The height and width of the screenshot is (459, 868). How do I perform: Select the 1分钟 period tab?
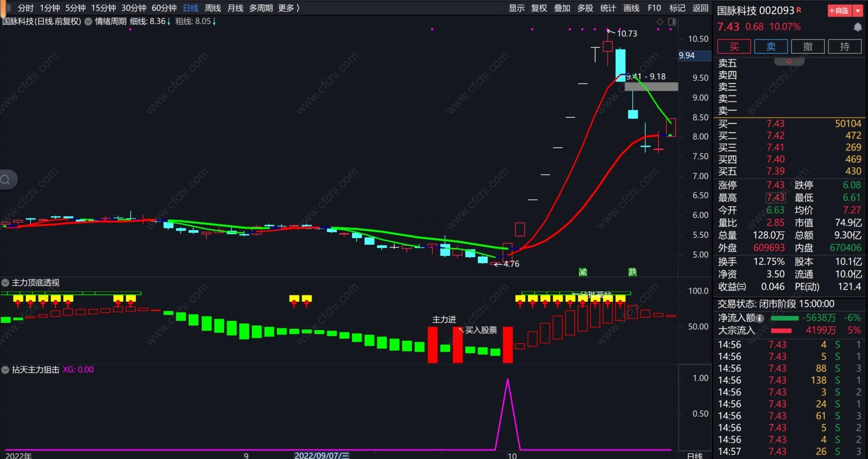[x=50, y=8]
